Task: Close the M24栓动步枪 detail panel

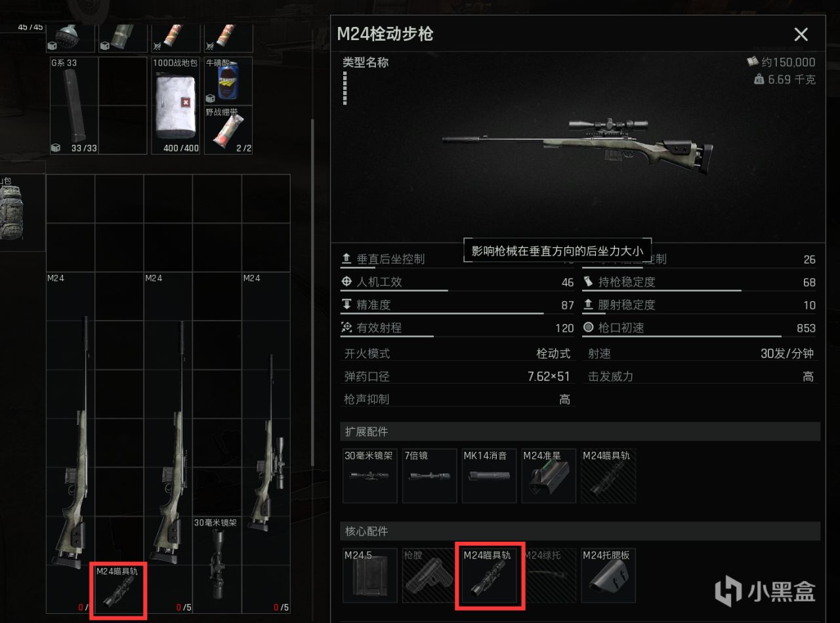Action: click(x=801, y=35)
